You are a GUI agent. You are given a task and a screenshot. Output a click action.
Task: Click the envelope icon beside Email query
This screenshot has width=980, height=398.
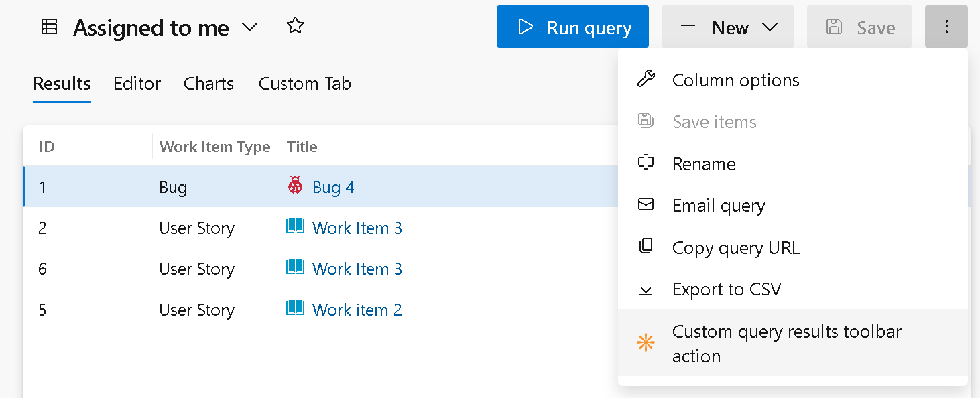tap(646, 204)
